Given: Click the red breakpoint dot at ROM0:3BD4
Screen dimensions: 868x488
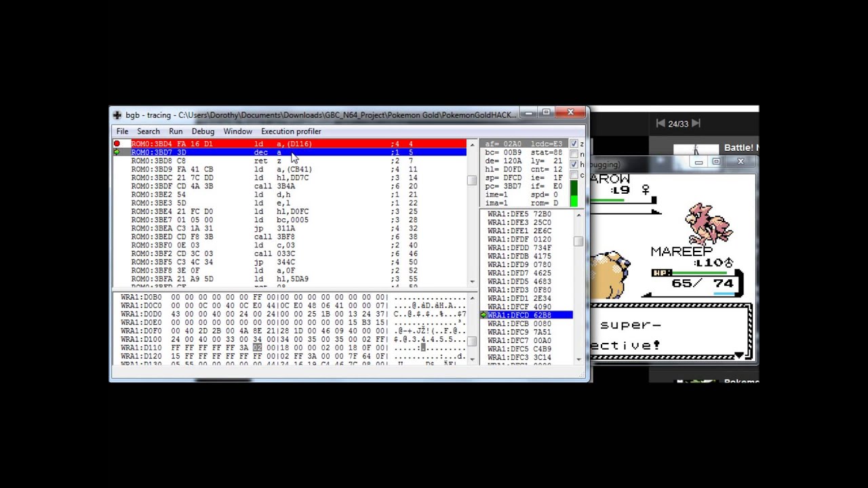Looking at the screenshot, I should [x=117, y=144].
